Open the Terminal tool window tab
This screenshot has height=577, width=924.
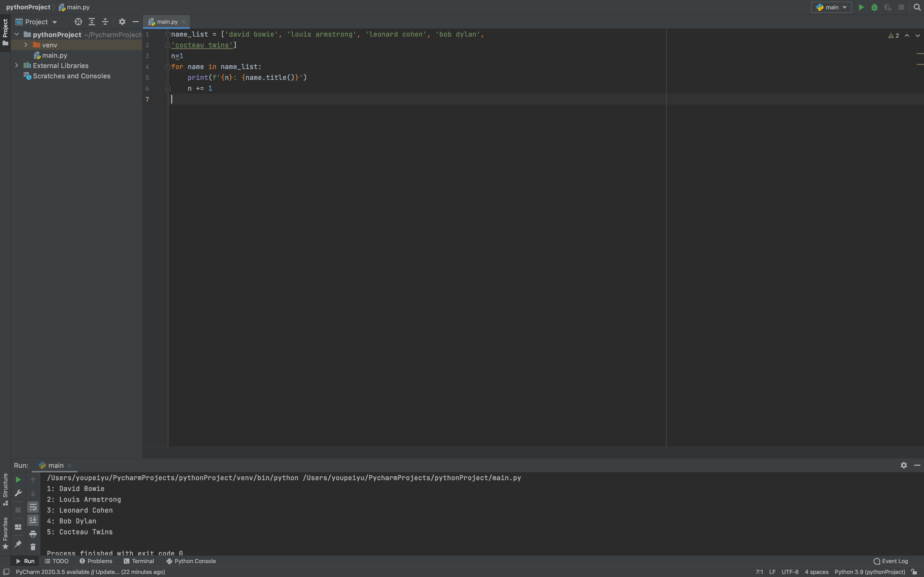point(139,561)
